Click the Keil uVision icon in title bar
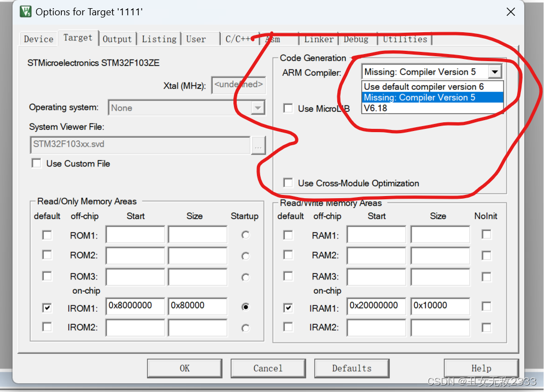The width and height of the screenshot is (545, 392). click(x=26, y=11)
